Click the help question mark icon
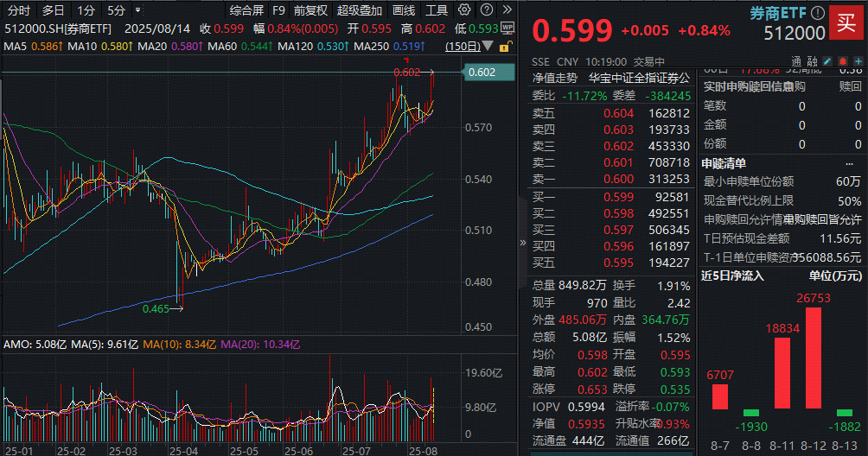 tap(485, 10)
